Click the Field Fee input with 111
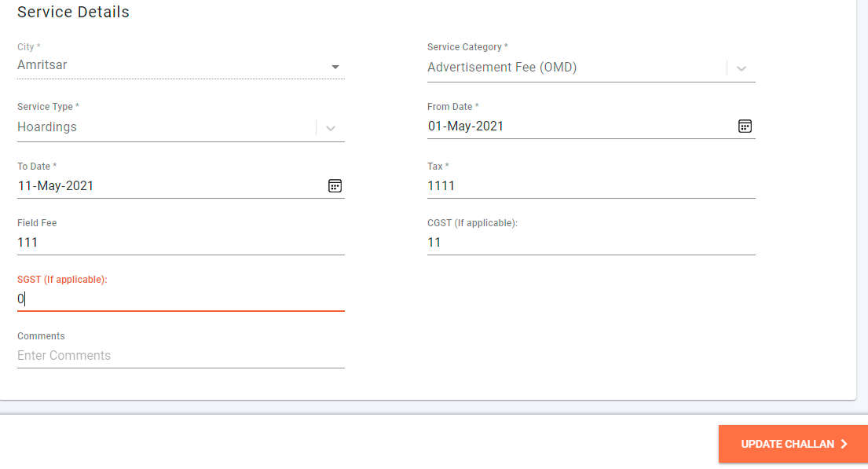Viewport: 868px width, 469px height. point(180,243)
